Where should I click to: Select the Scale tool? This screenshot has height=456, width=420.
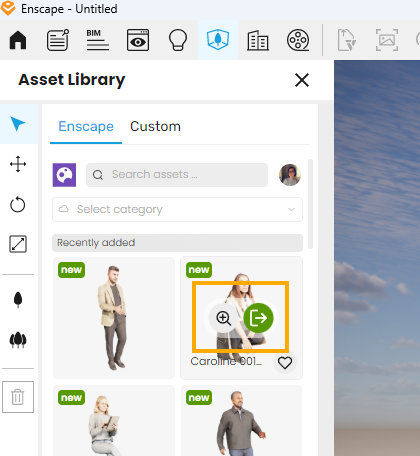[18, 244]
